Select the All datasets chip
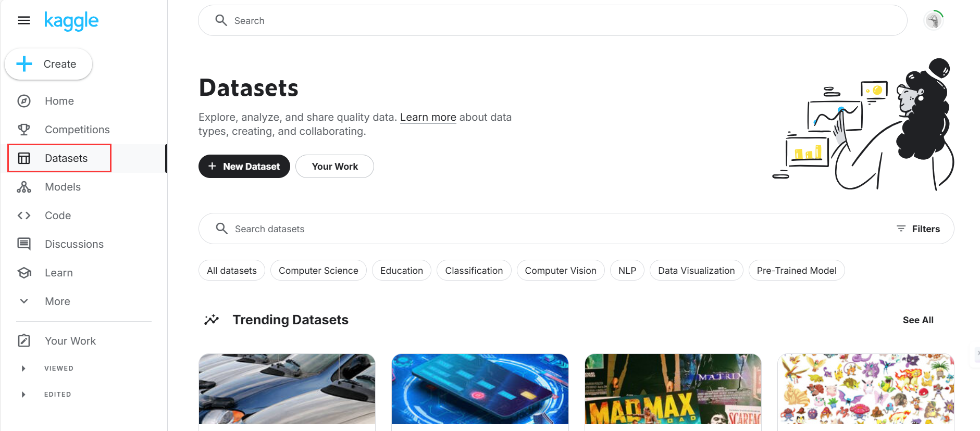 click(231, 271)
